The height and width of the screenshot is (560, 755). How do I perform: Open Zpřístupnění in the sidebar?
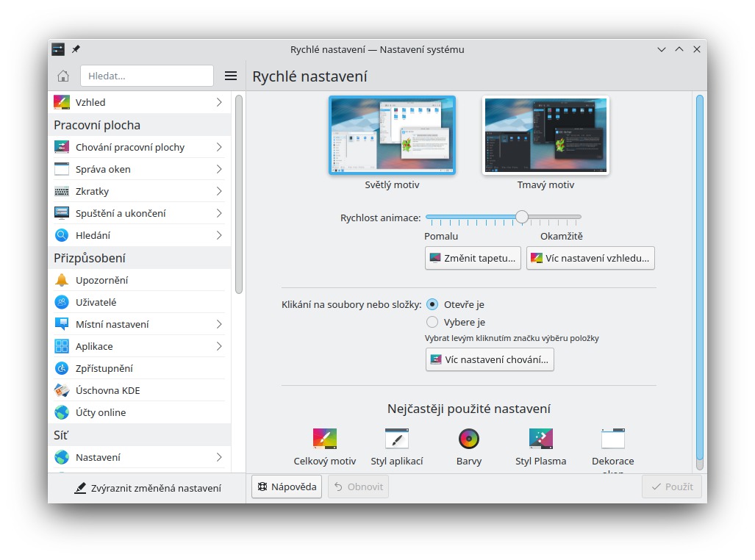tap(104, 368)
